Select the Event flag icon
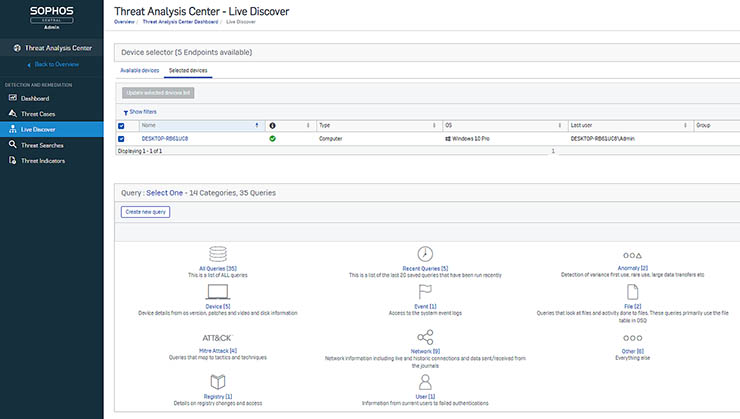 425,292
